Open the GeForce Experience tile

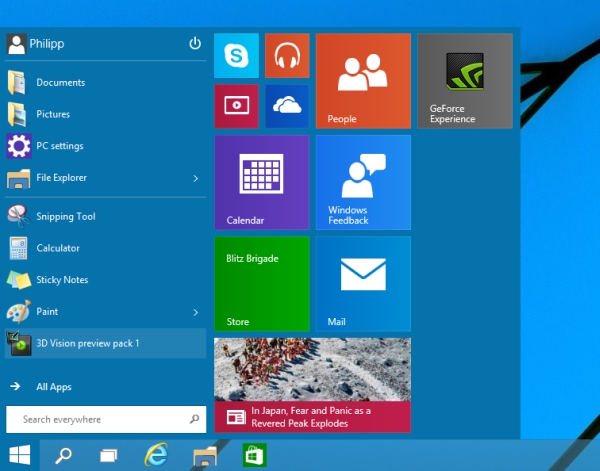pyautogui.click(x=465, y=81)
